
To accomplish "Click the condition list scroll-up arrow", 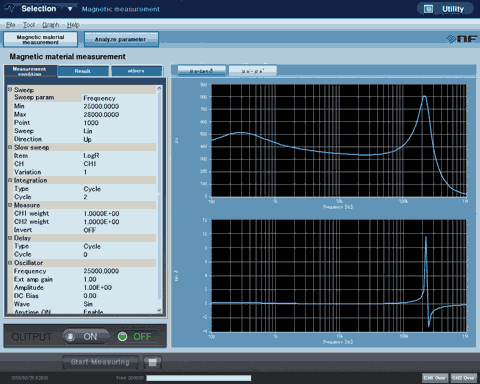I will pyautogui.click(x=159, y=88).
